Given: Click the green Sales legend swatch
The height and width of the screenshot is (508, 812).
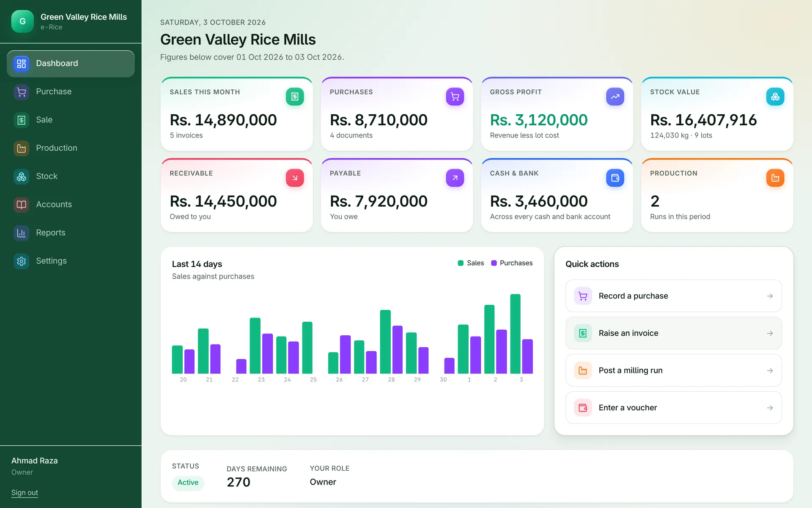Looking at the screenshot, I should click(x=461, y=263).
